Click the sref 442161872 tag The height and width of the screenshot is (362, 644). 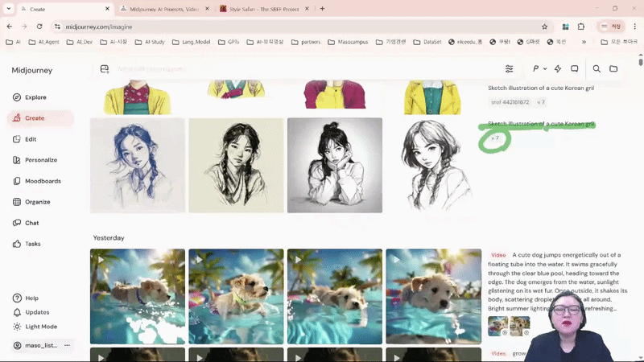510,102
